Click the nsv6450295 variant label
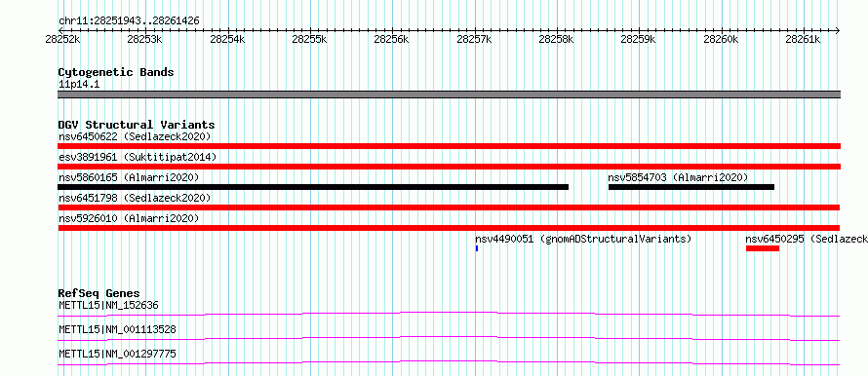This screenshot has width=868, height=376. tap(806, 239)
